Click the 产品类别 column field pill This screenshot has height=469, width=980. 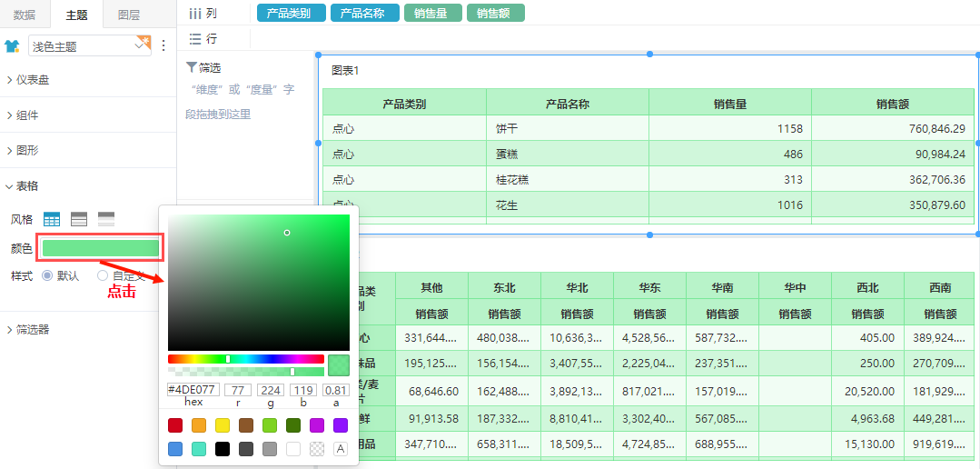[292, 13]
